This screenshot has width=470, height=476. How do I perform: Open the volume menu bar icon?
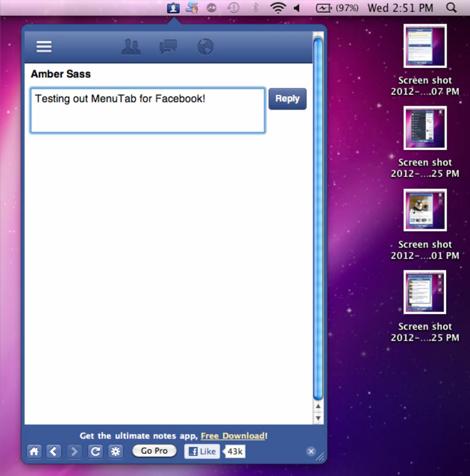[x=297, y=8]
